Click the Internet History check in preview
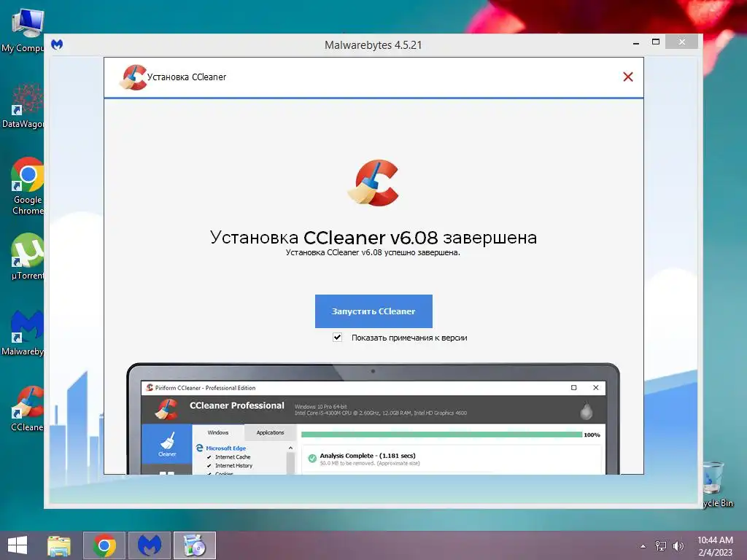Viewport: 747px width, 560px height. 209,466
